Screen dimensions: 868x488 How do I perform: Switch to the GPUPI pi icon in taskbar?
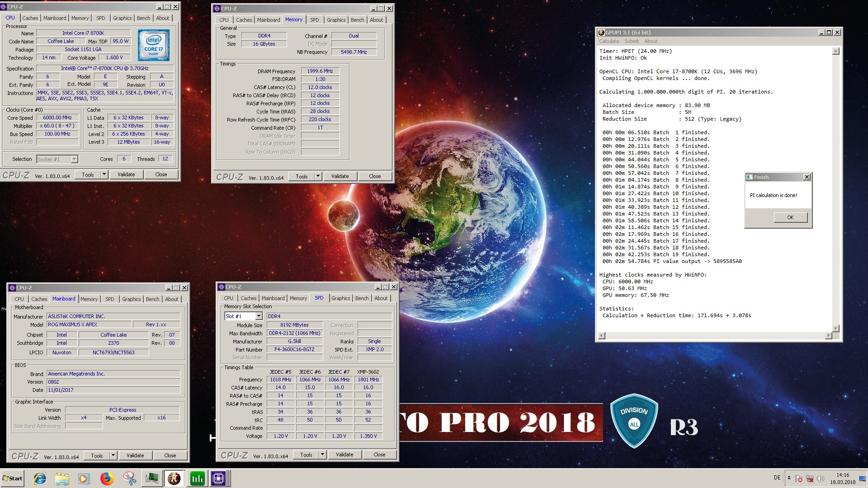pos(174,479)
